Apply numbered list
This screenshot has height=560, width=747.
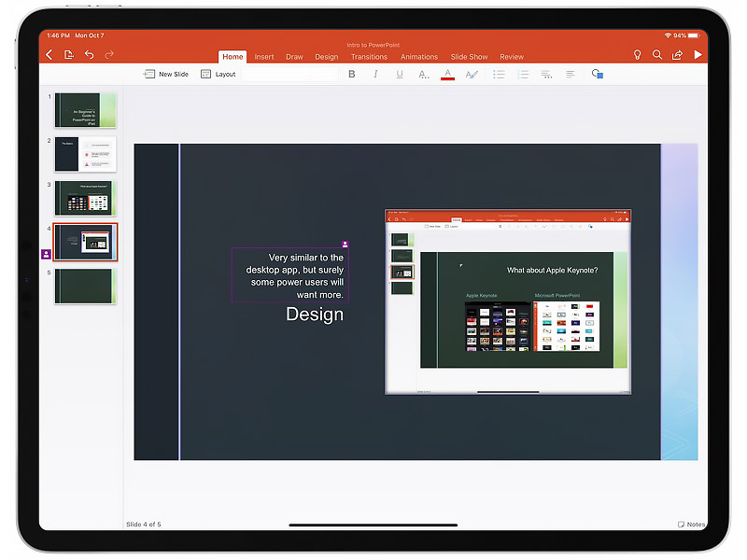click(523, 74)
